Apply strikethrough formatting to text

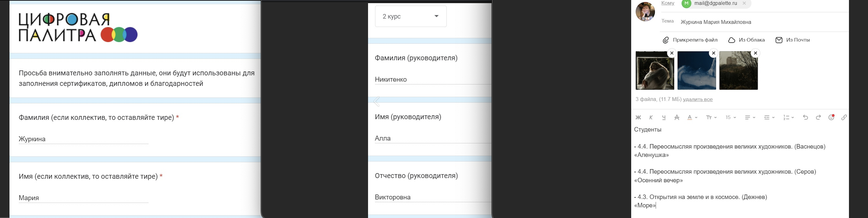677,118
